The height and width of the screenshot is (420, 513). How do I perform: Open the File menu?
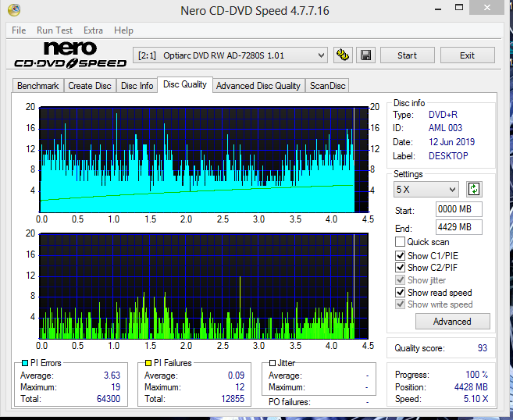pos(19,30)
